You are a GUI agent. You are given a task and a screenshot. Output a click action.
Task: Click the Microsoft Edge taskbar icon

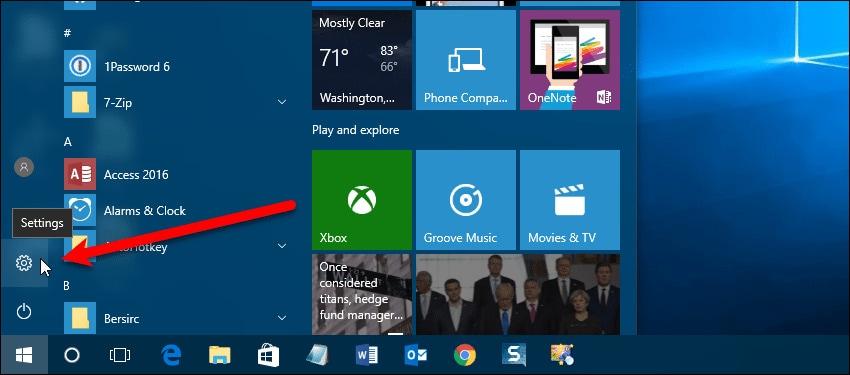click(x=171, y=355)
